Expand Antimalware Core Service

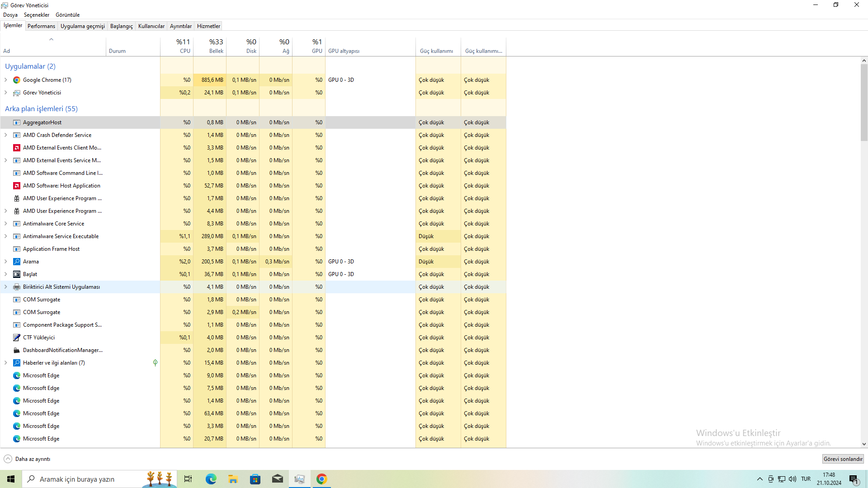[x=5, y=224]
